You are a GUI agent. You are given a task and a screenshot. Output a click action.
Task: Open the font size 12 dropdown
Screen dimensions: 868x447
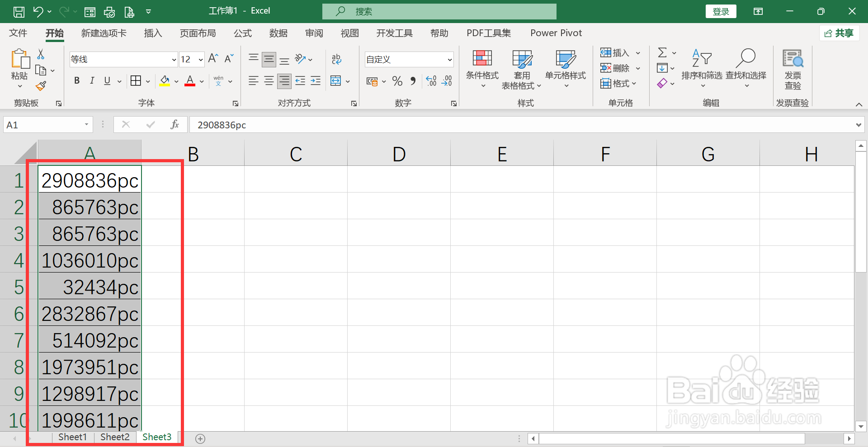tap(200, 59)
